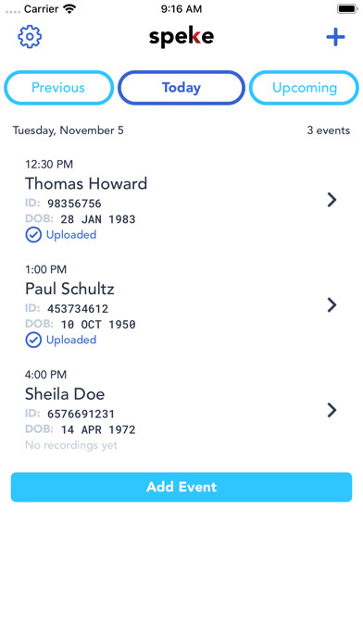This screenshot has height=644, width=363.
Task: Tap the Wi-Fi icon in status bar
Action: tap(70, 8)
